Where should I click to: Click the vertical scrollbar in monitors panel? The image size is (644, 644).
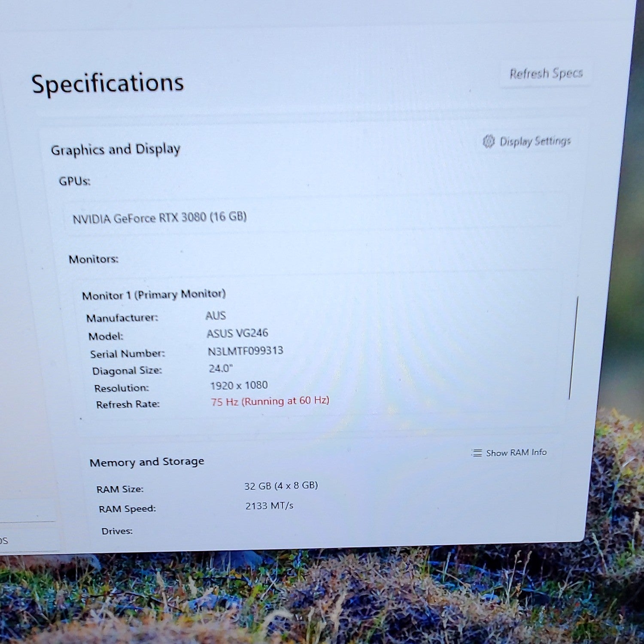(x=574, y=348)
